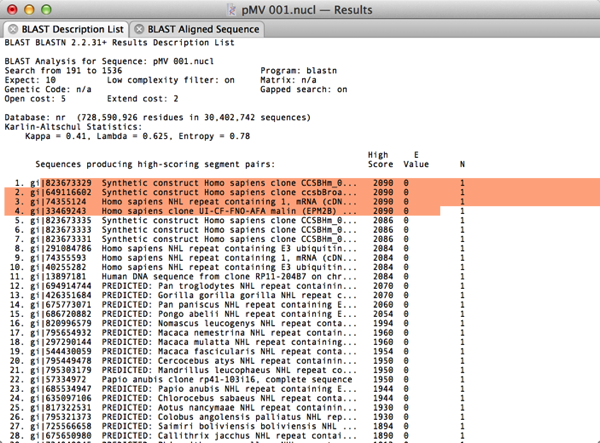600x443 pixels.
Task: Click hit 15 Pongo abelii predicted row
Action: (x=200, y=315)
